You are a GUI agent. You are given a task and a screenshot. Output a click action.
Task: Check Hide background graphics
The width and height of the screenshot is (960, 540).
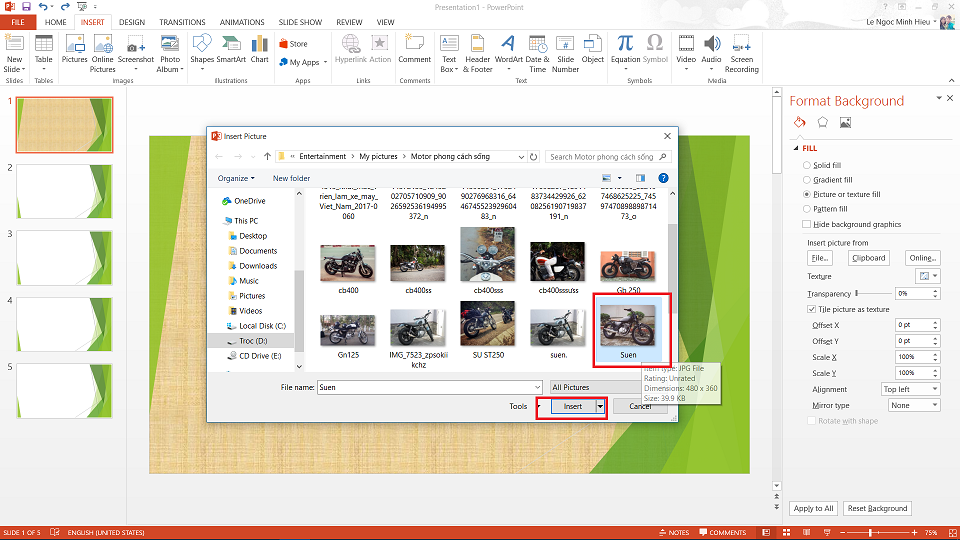[806, 225]
